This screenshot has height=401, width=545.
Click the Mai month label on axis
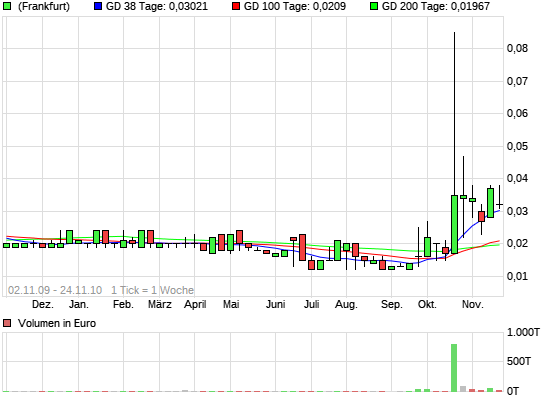231,305
